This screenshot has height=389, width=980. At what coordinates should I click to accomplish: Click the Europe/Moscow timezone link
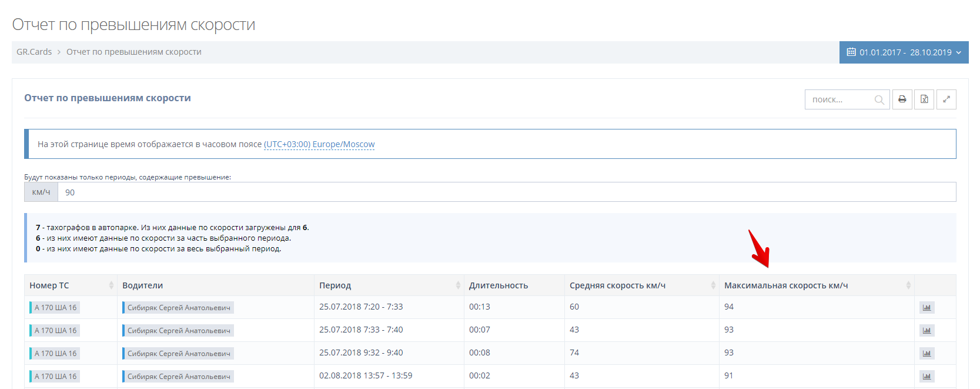pyautogui.click(x=319, y=144)
